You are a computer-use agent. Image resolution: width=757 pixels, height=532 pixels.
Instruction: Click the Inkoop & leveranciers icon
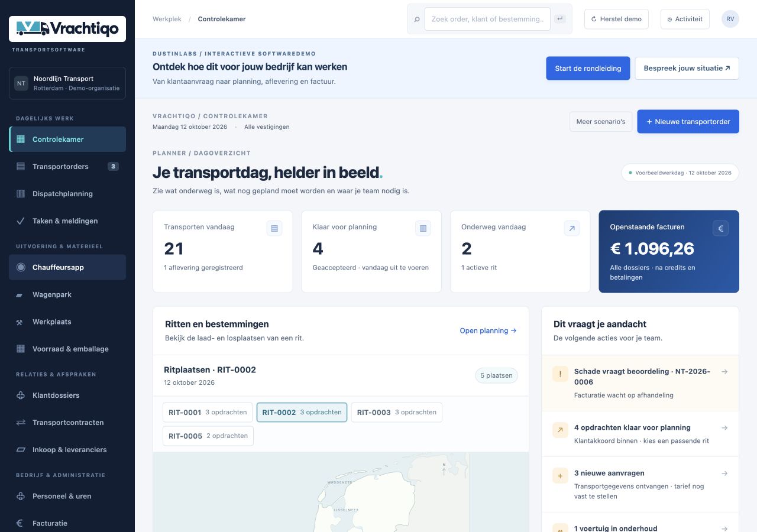pyautogui.click(x=21, y=450)
